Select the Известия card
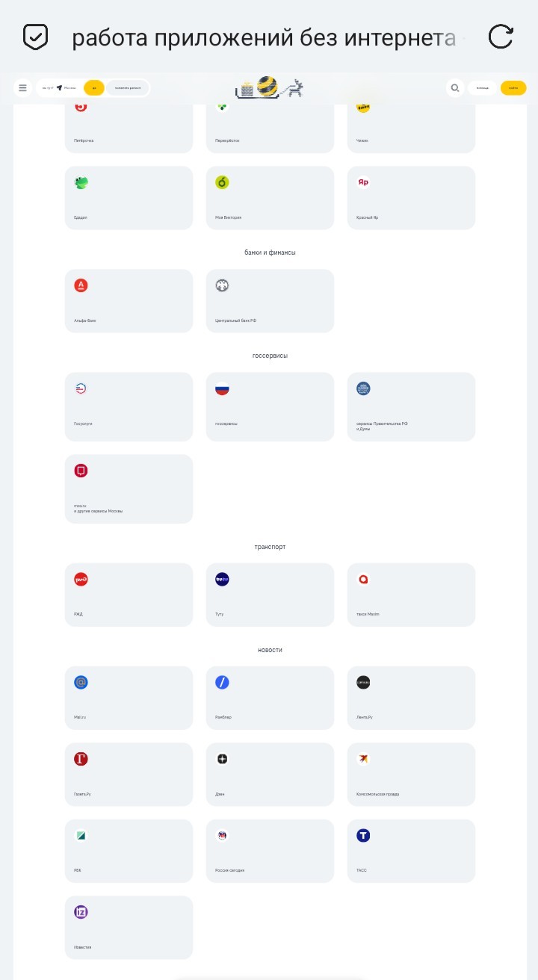 (129, 928)
